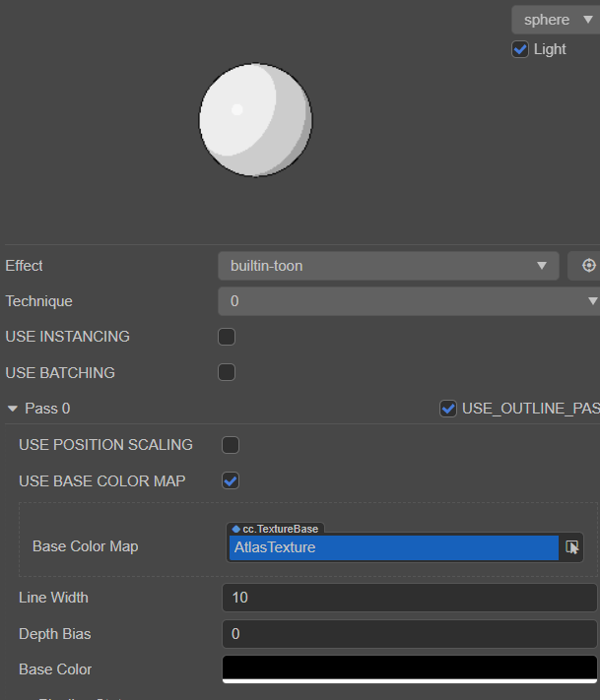Click the Base Color Map label

pos(85,546)
